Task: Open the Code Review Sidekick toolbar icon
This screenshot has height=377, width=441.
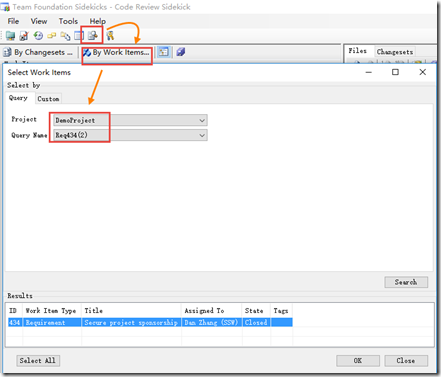Action: pyautogui.click(x=92, y=35)
